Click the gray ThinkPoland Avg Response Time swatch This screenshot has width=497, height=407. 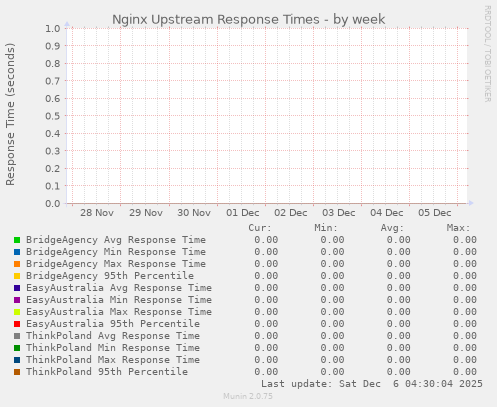(x=17, y=336)
